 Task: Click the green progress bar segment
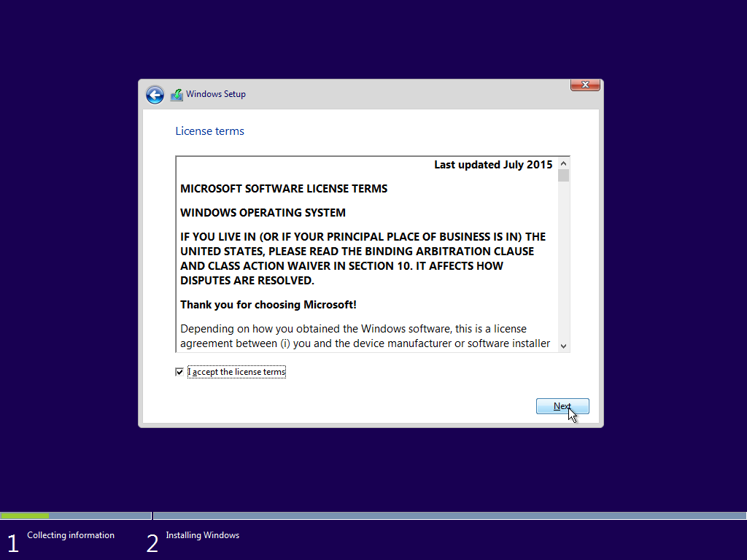[26, 515]
